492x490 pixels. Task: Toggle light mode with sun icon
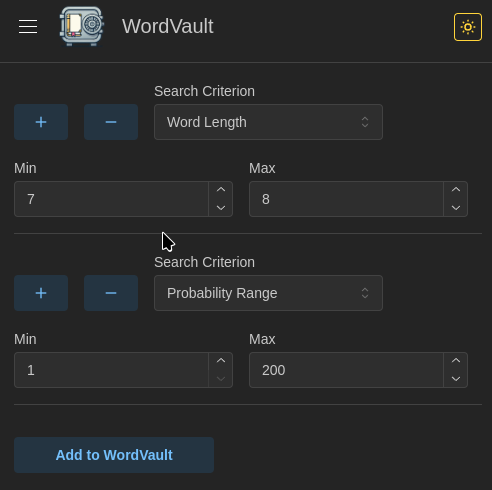coord(468,27)
